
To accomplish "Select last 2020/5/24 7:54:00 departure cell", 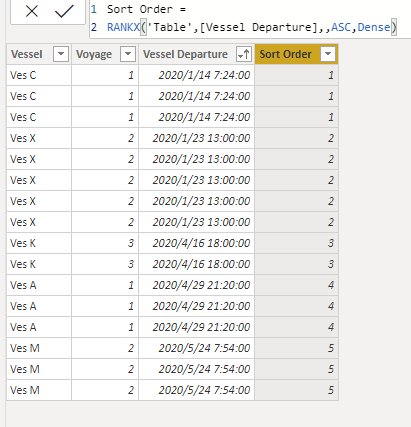I will pos(197,390).
